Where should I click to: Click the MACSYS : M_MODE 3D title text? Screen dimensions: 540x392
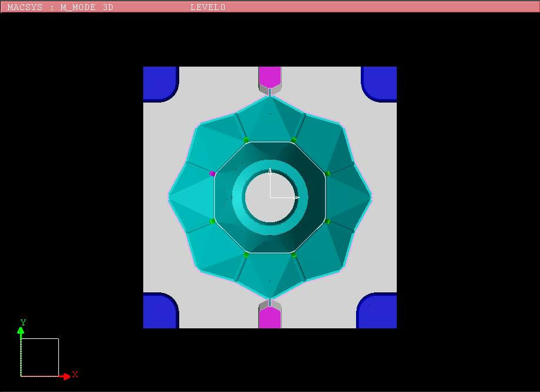click(60, 7)
